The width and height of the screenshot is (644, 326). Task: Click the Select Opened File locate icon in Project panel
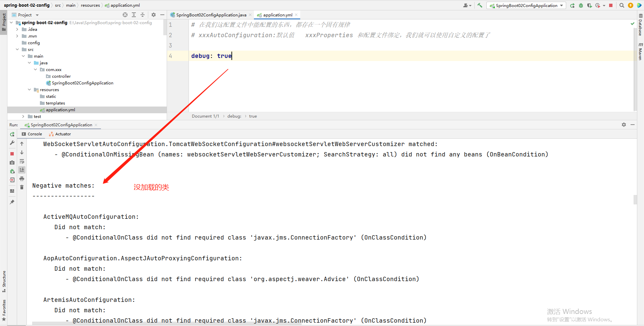[125, 15]
